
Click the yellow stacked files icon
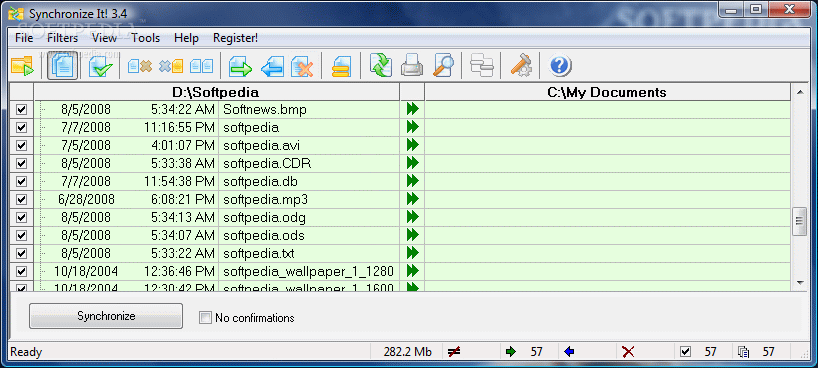pyautogui.click(x=342, y=66)
